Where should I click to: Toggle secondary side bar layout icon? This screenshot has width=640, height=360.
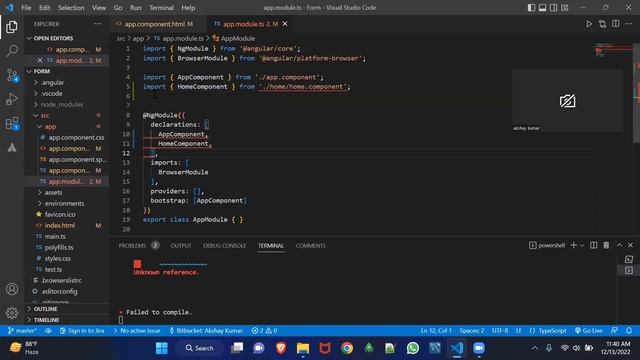(x=553, y=8)
